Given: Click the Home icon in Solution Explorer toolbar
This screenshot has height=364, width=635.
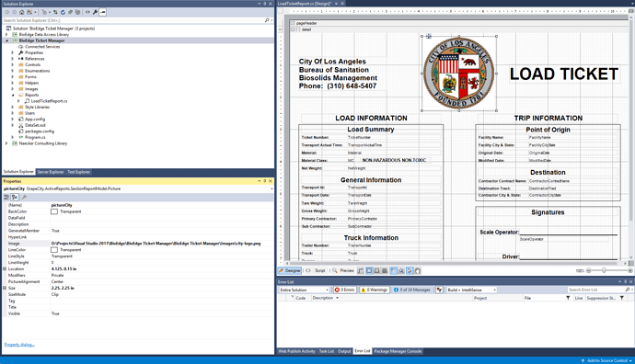Looking at the screenshot, I should (21, 12).
